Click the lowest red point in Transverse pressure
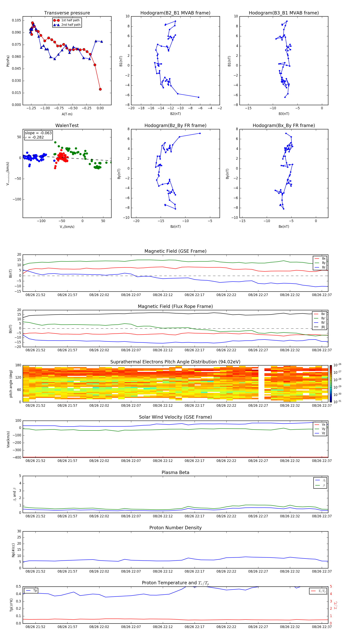351x644 pixels. click(100, 89)
